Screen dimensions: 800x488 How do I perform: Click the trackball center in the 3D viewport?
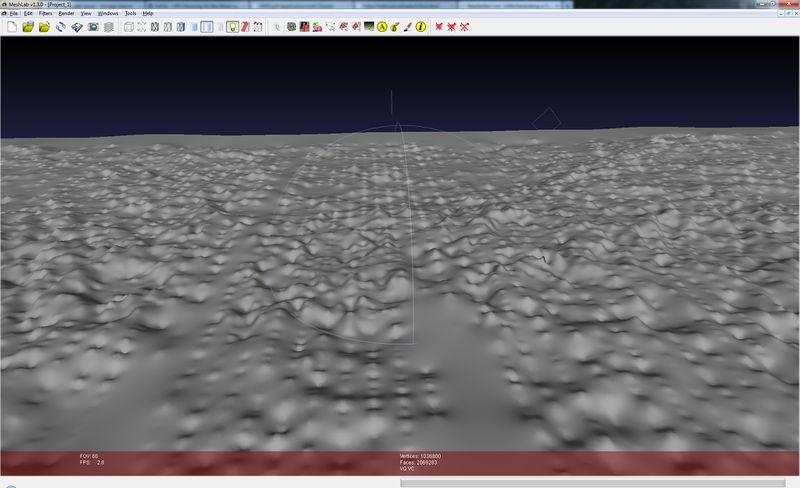coord(398,236)
